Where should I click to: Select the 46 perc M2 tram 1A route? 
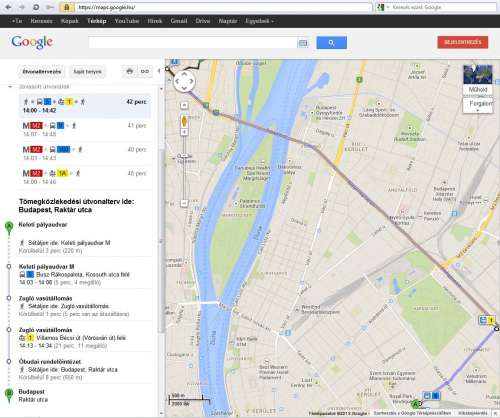[85, 177]
